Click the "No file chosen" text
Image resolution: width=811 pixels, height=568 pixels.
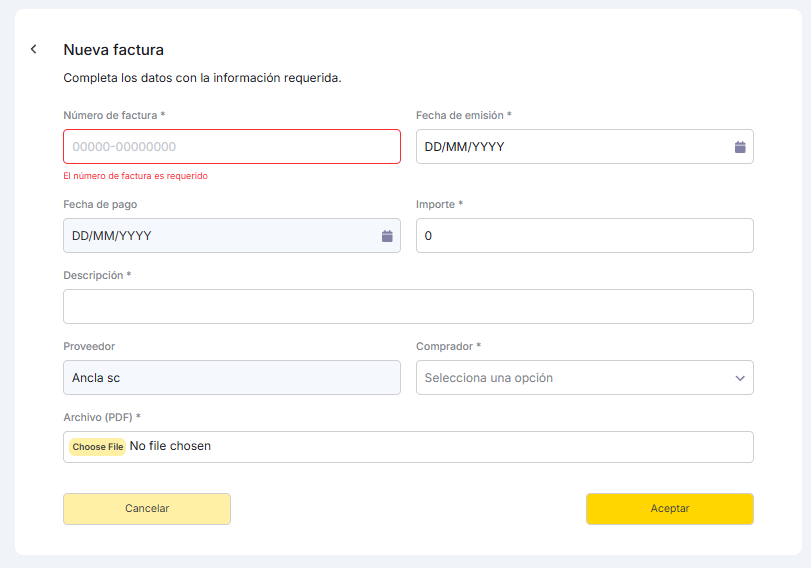coord(171,446)
